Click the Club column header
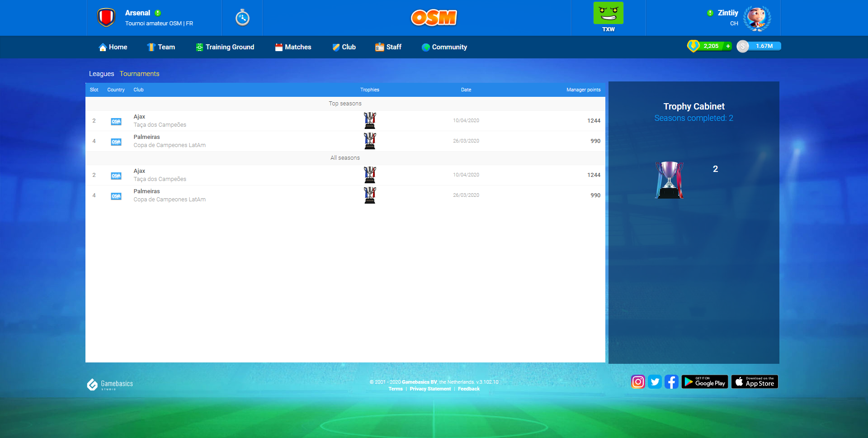The height and width of the screenshot is (438, 868). pos(138,90)
